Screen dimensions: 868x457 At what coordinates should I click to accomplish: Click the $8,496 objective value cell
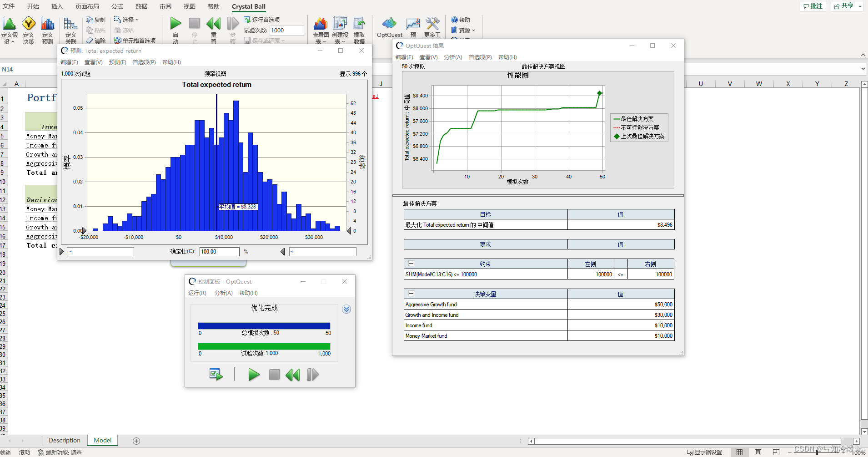pos(621,225)
